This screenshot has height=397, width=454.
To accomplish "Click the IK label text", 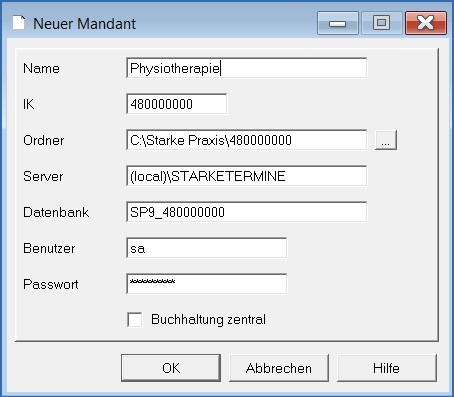I will pos(29,104).
